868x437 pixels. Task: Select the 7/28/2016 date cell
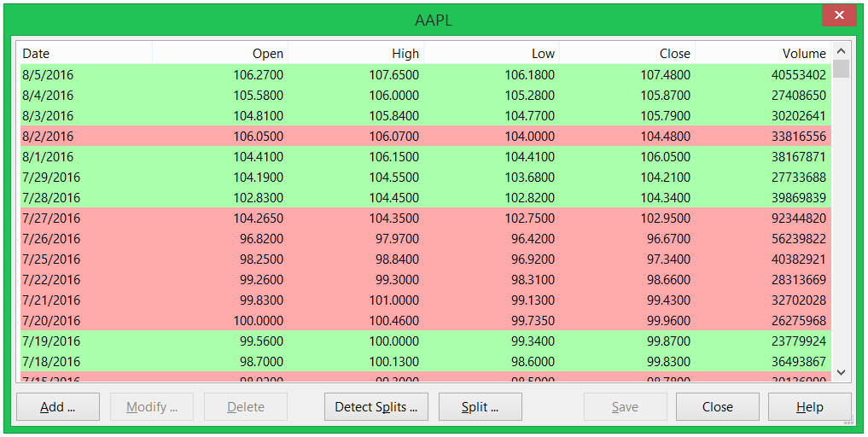tap(51, 198)
